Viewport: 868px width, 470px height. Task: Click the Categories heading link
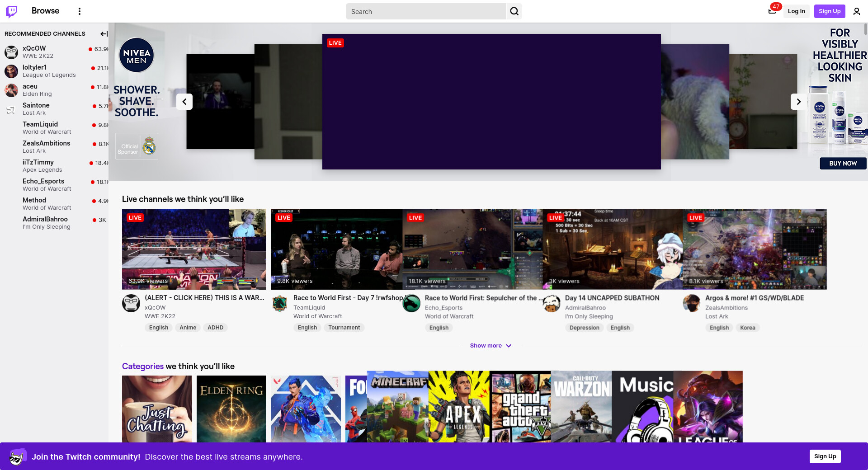coord(142,367)
